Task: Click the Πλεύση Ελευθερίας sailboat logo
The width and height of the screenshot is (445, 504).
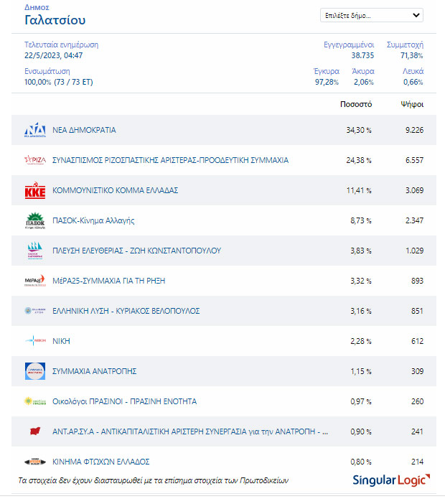Action: click(x=35, y=251)
